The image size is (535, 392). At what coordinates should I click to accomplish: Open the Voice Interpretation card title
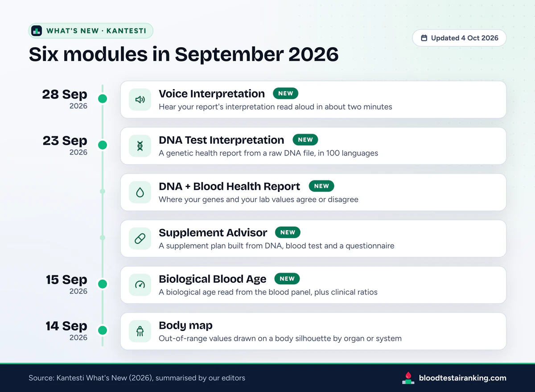(212, 94)
